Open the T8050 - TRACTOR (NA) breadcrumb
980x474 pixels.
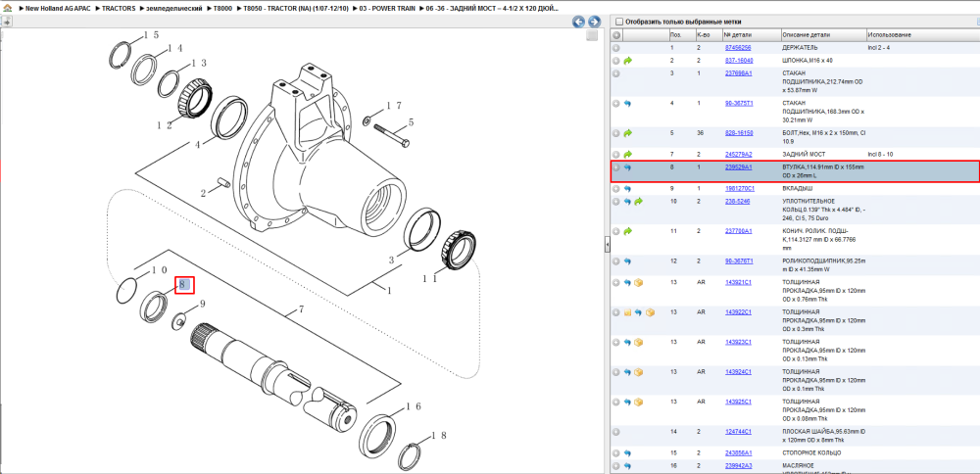coord(296,8)
